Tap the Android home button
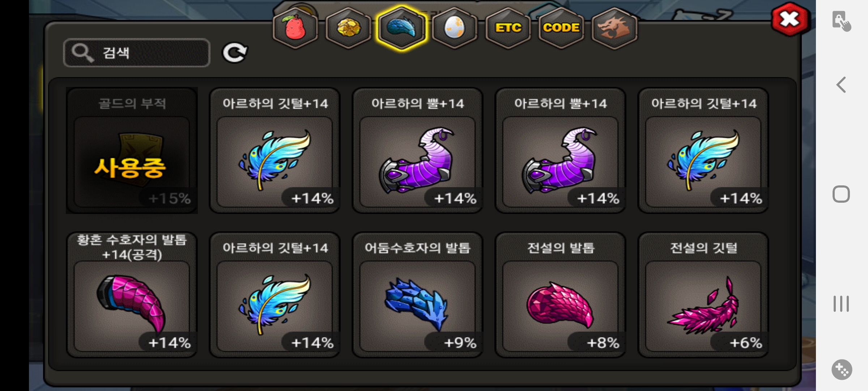 point(841,194)
